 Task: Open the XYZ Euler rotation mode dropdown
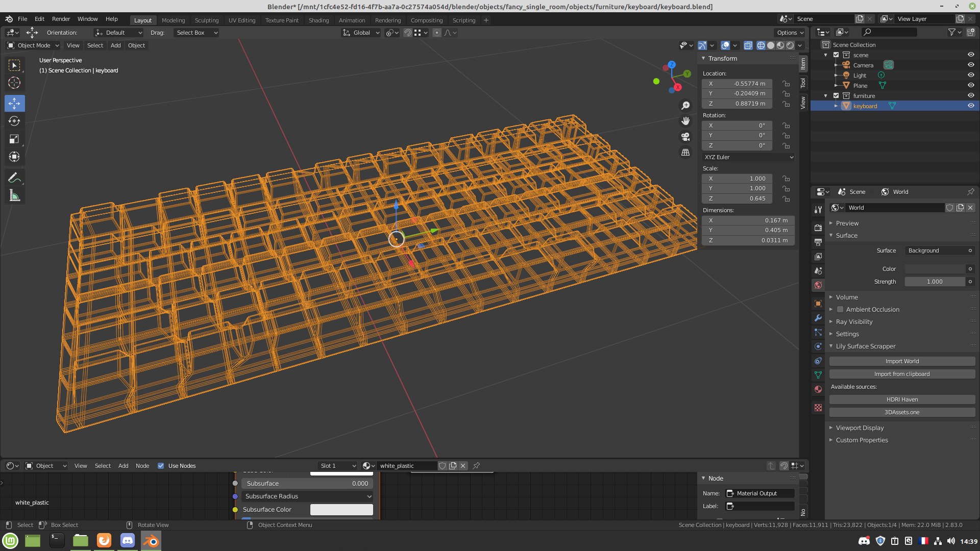(748, 157)
